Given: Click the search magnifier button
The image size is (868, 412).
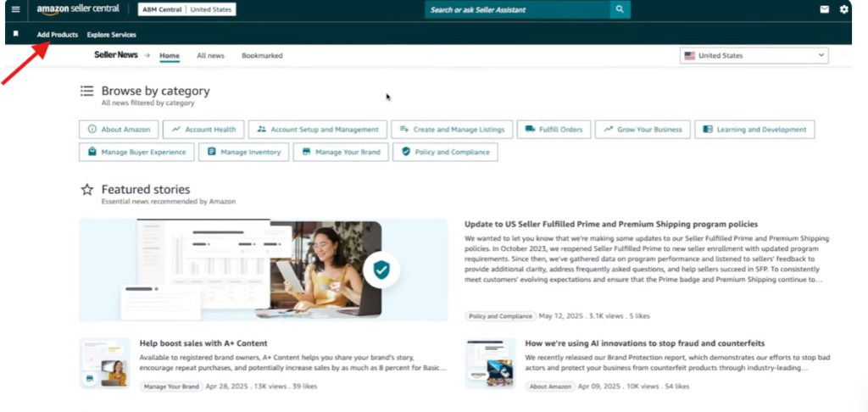Looking at the screenshot, I should coord(620,9).
